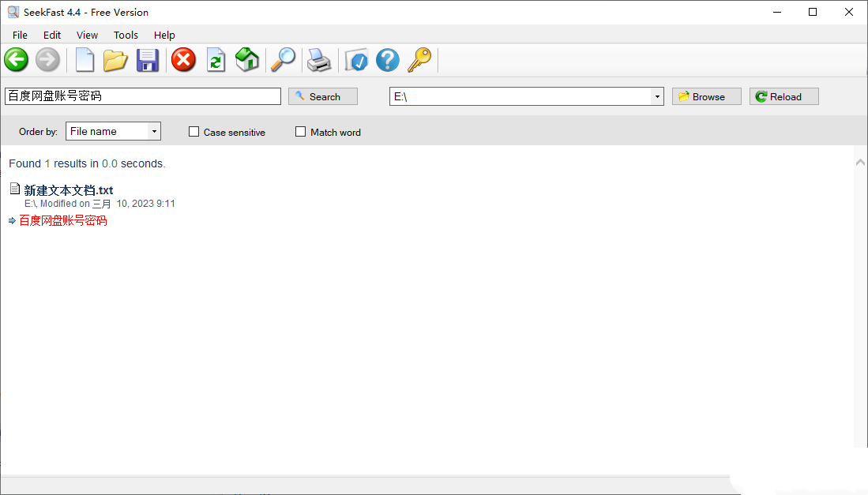The height and width of the screenshot is (495, 868).
Task: Click the 'Found 1 results in 0.0 seconds' text
Action: [x=87, y=163]
